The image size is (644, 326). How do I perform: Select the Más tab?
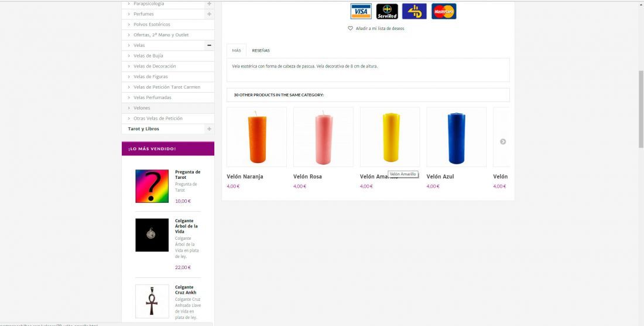click(x=237, y=50)
